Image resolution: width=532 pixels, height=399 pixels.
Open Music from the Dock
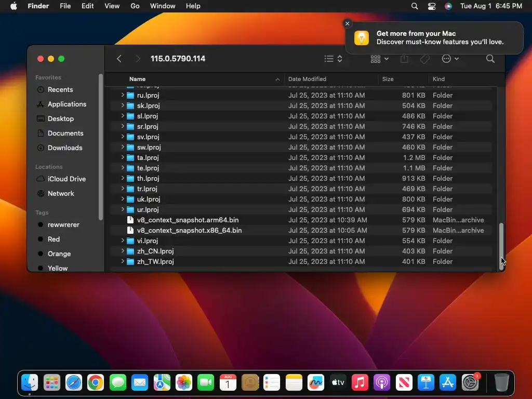[360, 383]
